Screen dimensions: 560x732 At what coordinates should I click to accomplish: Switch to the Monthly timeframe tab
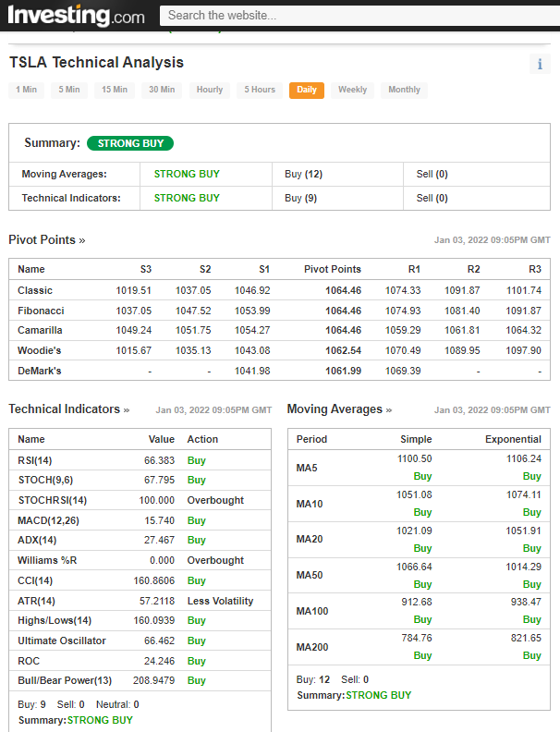pos(404,90)
